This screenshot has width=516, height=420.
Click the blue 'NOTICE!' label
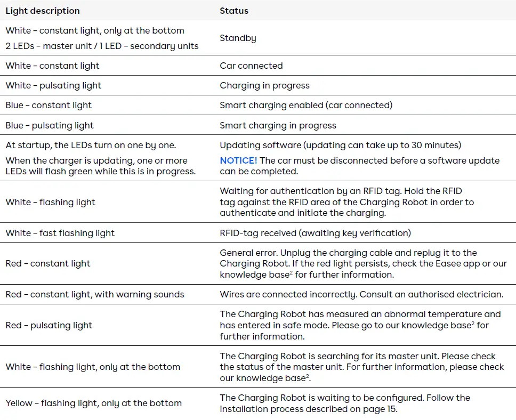238,161
